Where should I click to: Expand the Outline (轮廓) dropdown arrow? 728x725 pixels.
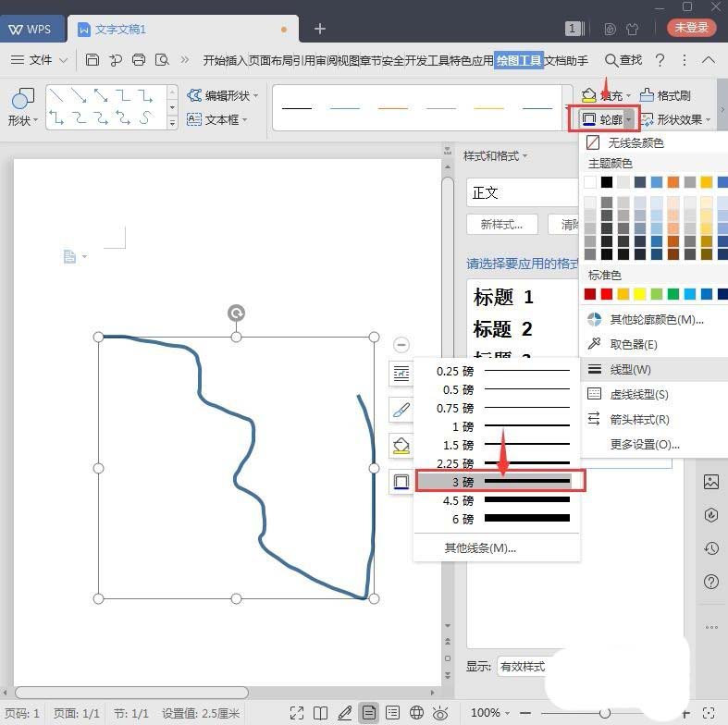click(629, 119)
